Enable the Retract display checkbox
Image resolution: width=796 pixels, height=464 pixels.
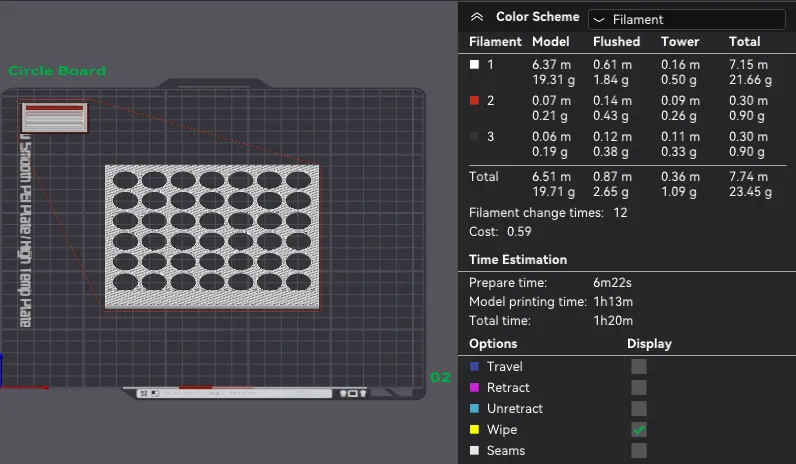click(639, 387)
